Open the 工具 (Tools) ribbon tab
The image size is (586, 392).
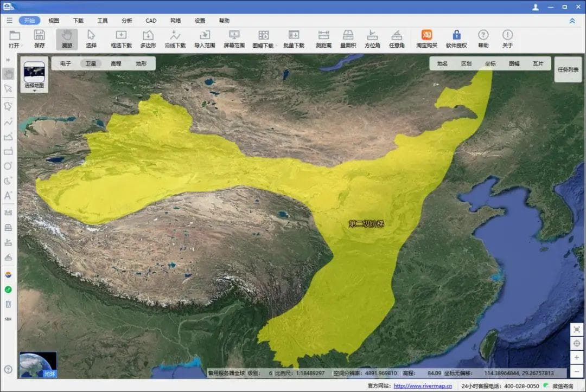103,21
